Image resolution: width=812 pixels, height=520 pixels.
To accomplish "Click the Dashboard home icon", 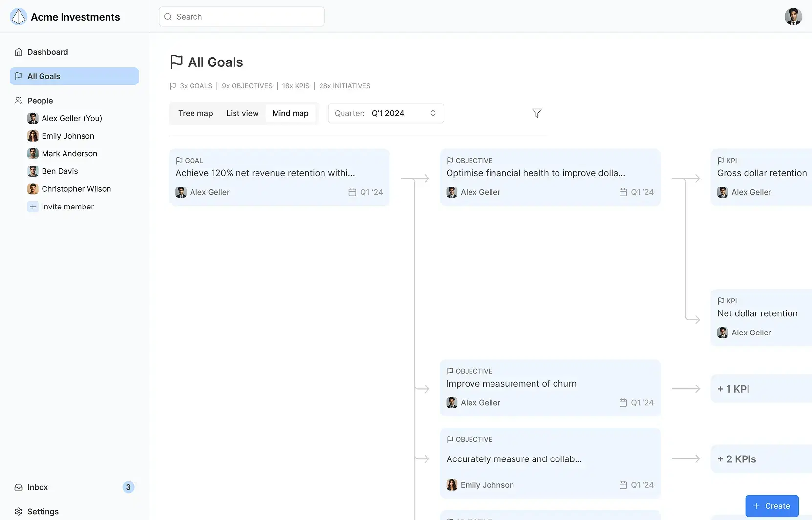I will click(x=19, y=52).
